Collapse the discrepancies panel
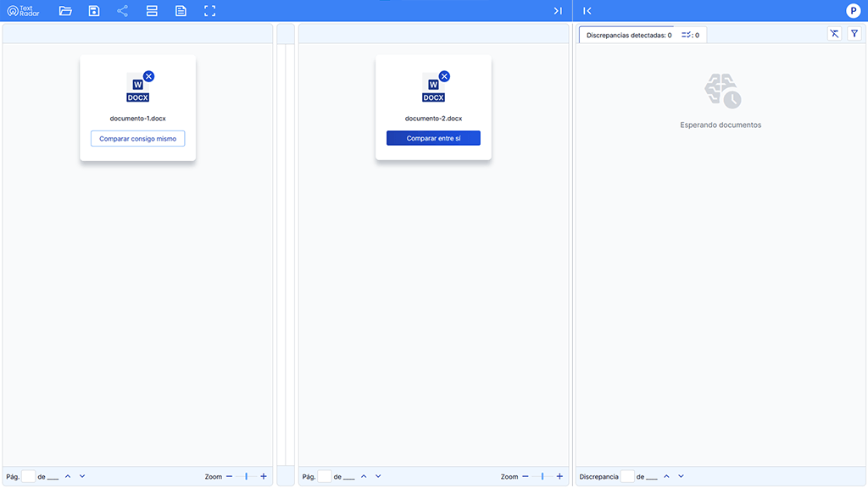 coord(586,11)
